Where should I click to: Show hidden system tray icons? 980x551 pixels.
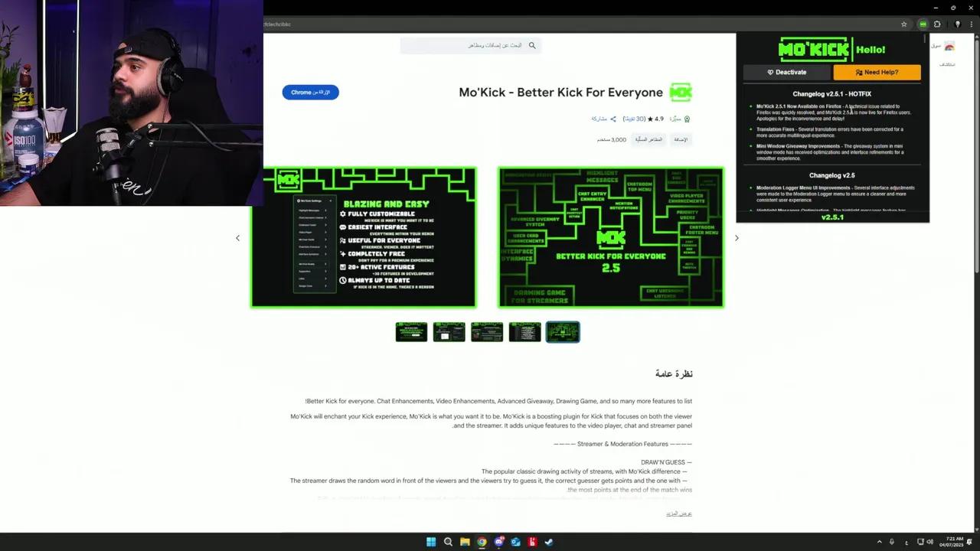[879, 542]
